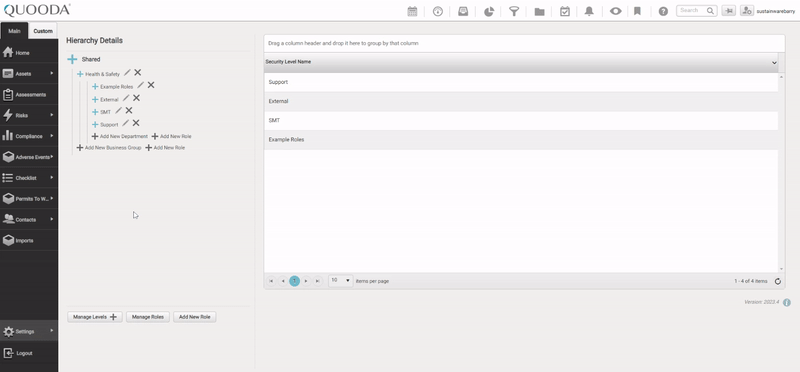Delete External with X icon
Screen dimensions: 800x372
[x=136, y=98]
